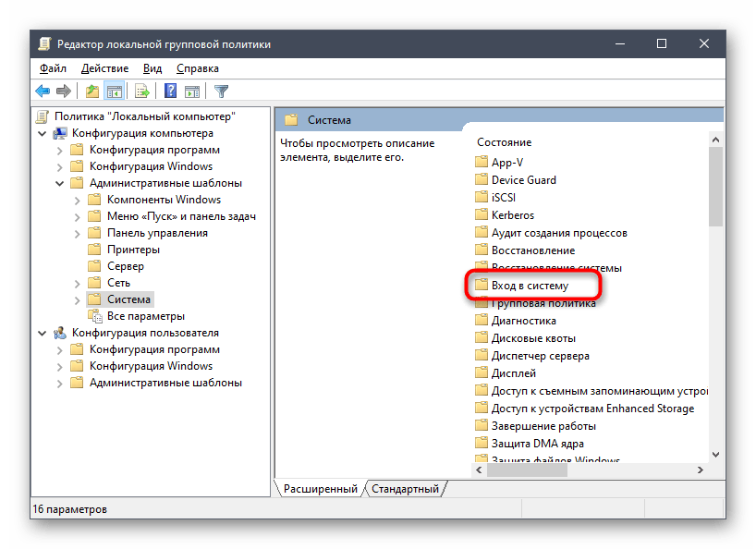Toggle the action pane toolbar icon
Screen dimensions: 756x549
[192, 91]
